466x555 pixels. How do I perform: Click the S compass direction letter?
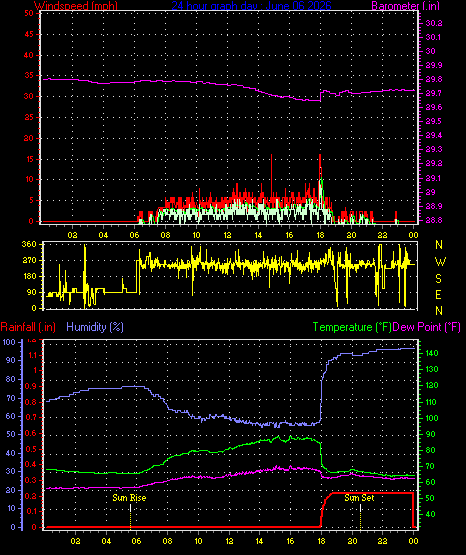point(438,279)
